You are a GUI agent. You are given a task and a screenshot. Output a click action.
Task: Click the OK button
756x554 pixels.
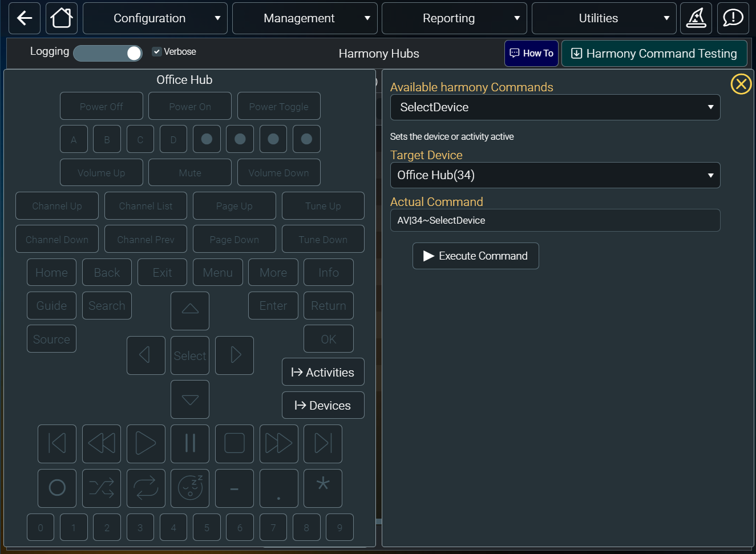pos(329,339)
